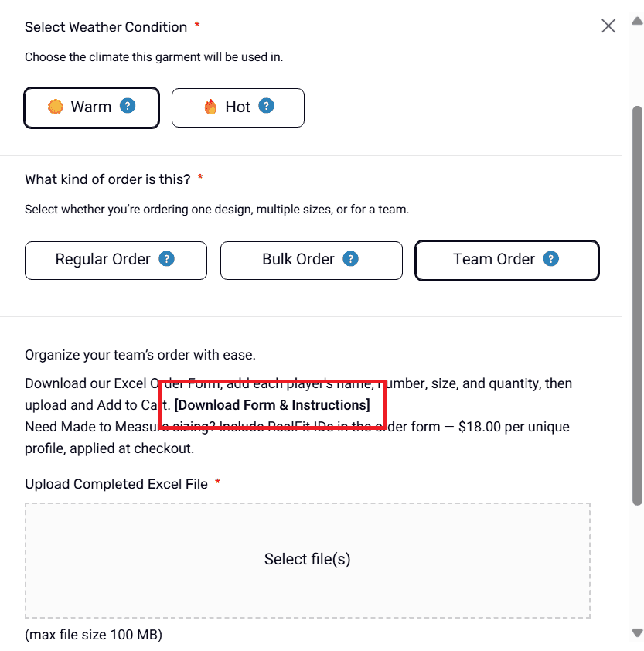Click the Upload Completed Excel File label
Screen dimensions: 644x651
click(116, 484)
